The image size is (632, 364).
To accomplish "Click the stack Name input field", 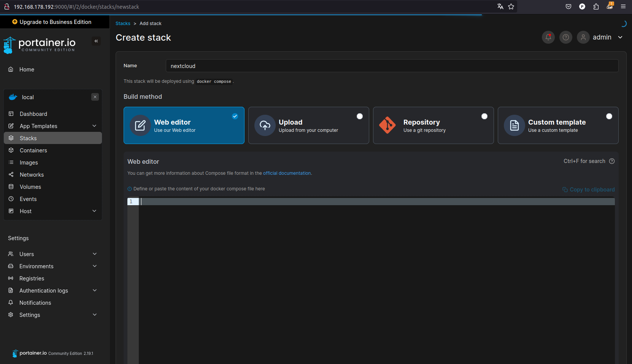I will [392, 66].
